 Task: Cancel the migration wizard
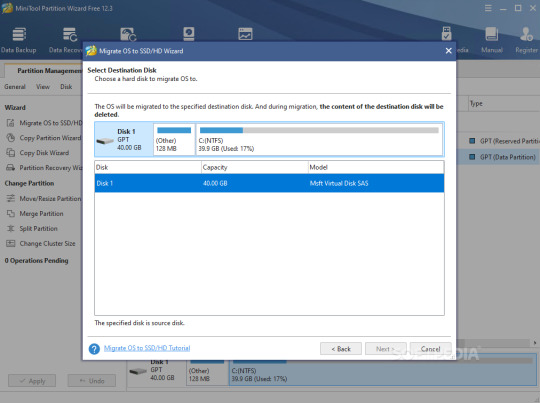430,349
